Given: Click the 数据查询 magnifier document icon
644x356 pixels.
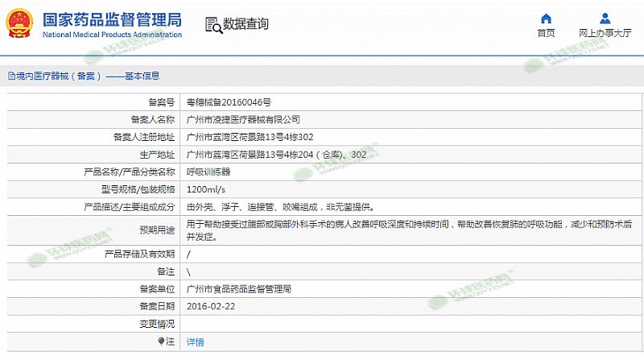Looking at the screenshot, I should [213, 25].
